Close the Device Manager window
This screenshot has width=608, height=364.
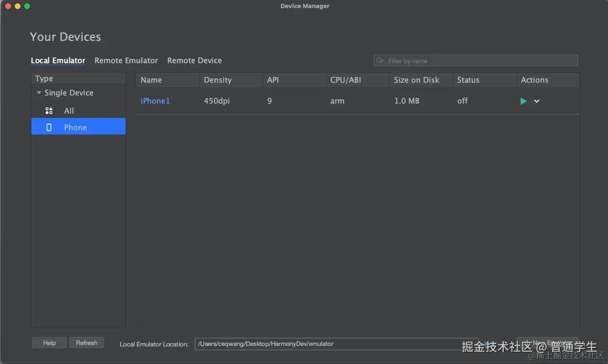coord(8,6)
